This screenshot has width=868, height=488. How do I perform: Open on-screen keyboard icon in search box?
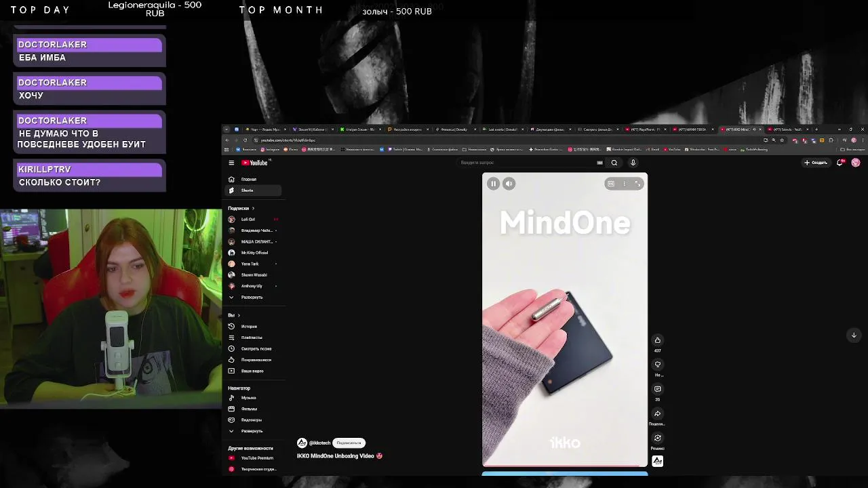pos(599,163)
